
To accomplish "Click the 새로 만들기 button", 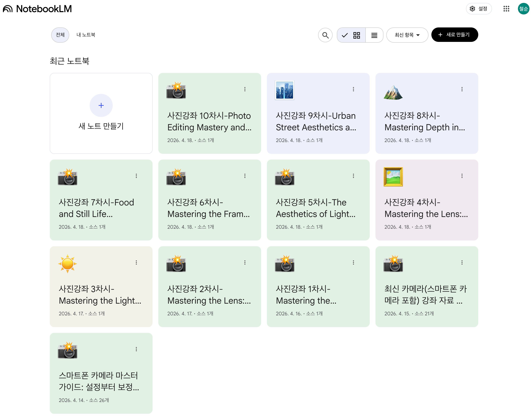I will point(454,35).
